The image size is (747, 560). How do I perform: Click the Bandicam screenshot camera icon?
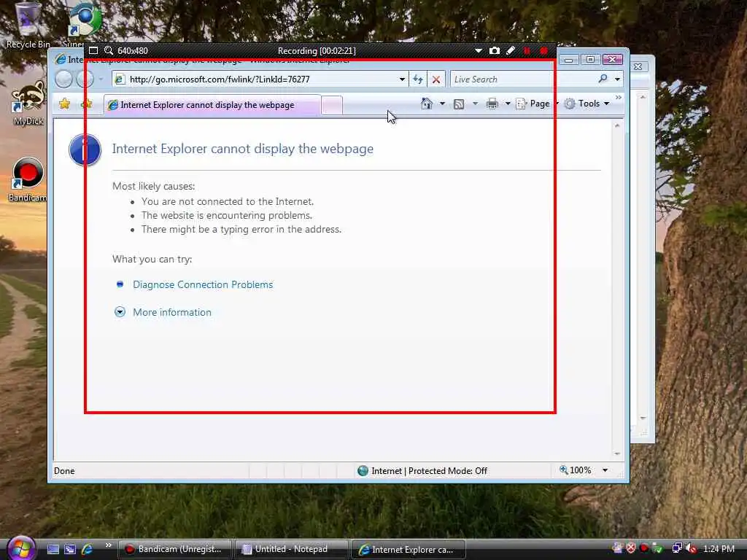pyautogui.click(x=494, y=50)
